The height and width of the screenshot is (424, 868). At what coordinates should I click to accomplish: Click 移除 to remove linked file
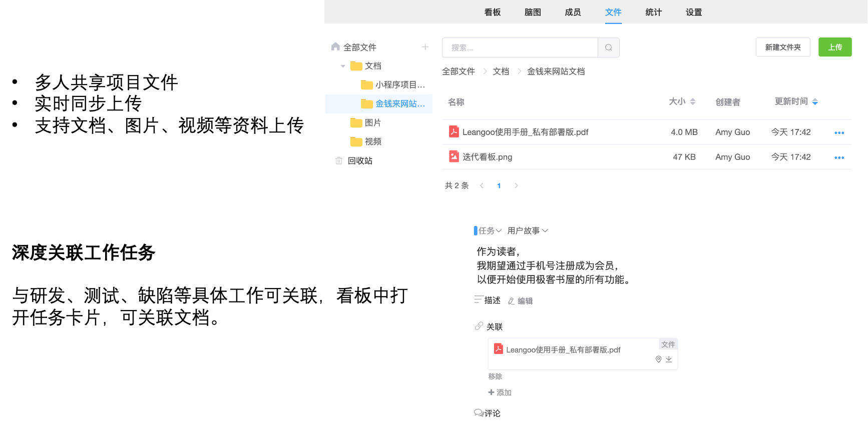[495, 376]
